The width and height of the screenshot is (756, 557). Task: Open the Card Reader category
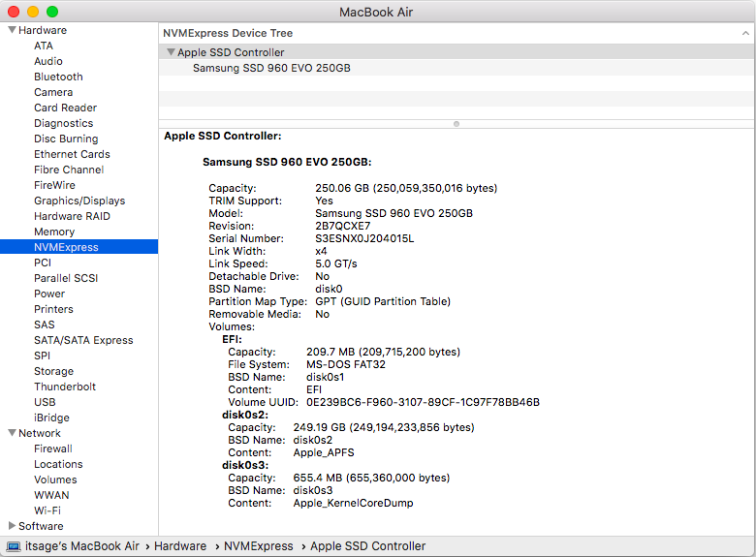point(65,108)
